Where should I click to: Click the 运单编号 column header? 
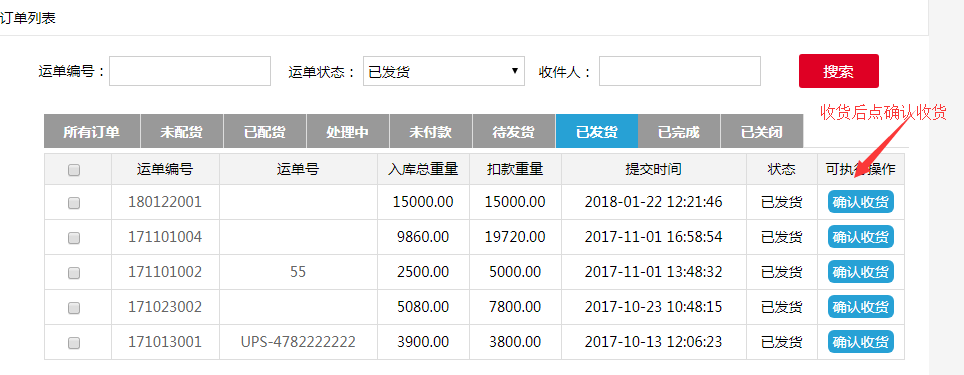click(x=165, y=170)
